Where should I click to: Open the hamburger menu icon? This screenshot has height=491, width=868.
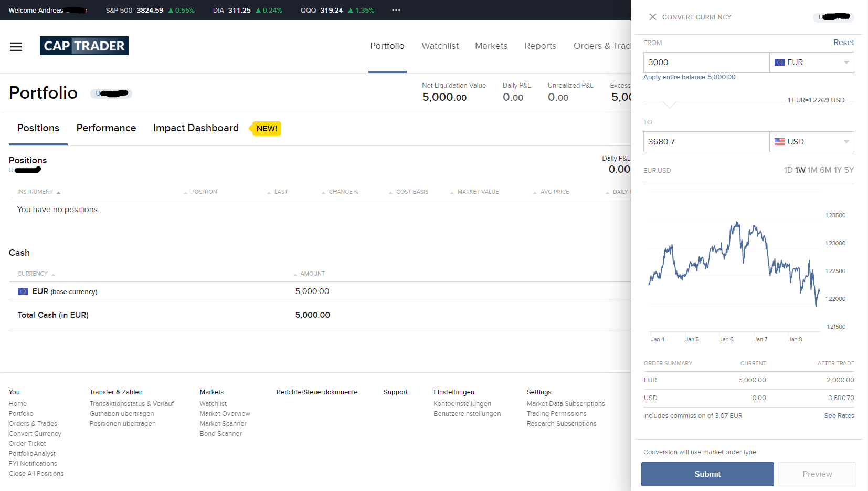[x=16, y=47]
